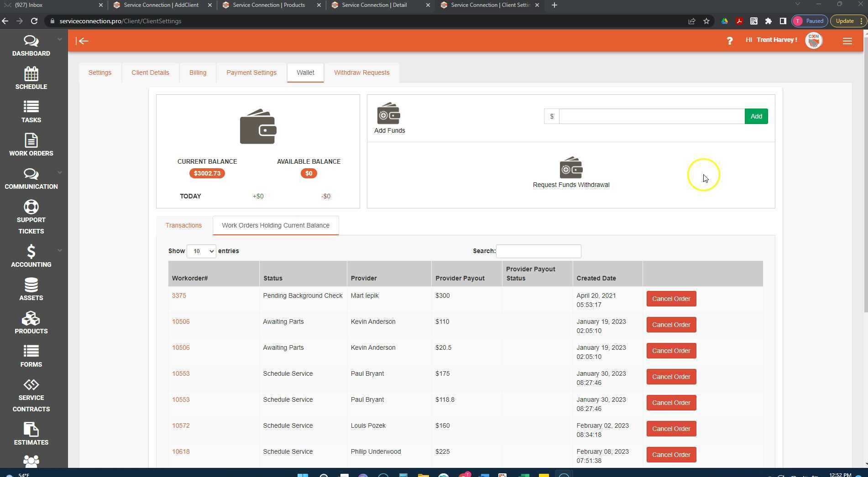Click the help question mark icon
Image resolution: width=868 pixels, height=477 pixels.
pyautogui.click(x=729, y=41)
